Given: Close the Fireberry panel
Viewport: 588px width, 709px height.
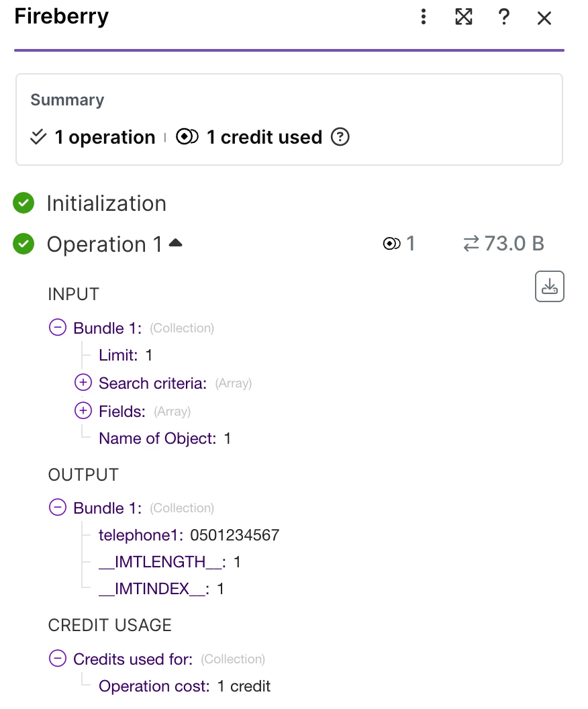Looking at the screenshot, I should [544, 18].
